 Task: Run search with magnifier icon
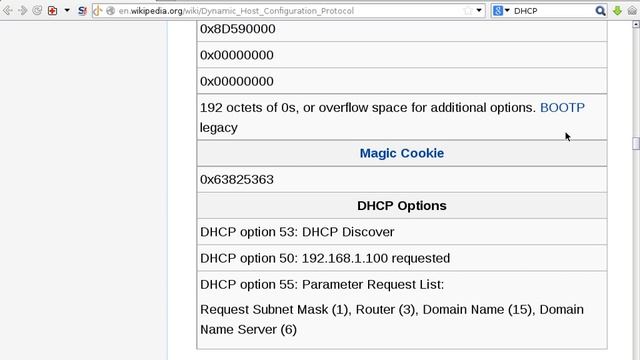[x=600, y=11]
